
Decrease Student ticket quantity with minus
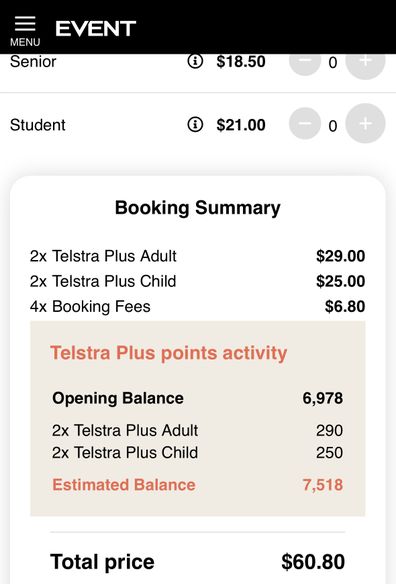point(305,123)
